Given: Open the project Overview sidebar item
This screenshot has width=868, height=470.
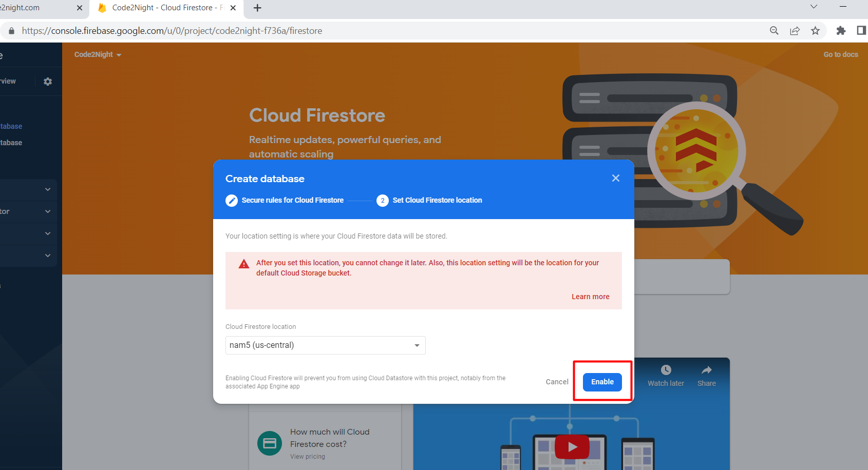Looking at the screenshot, I should [8, 81].
